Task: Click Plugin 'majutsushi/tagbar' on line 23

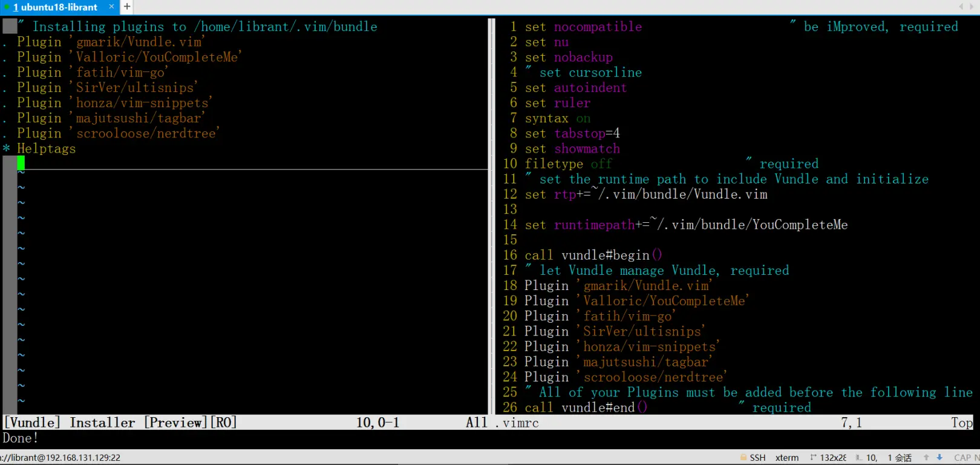Action: 618,362
